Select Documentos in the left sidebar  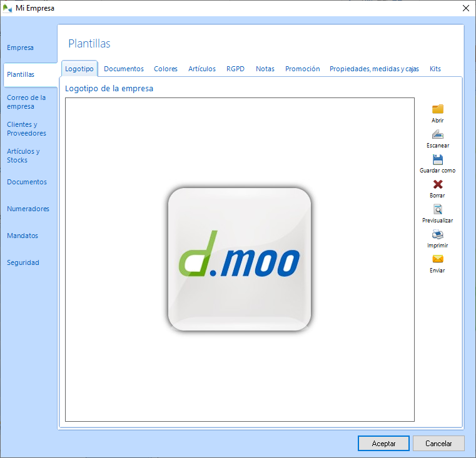[x=27, y=182]
